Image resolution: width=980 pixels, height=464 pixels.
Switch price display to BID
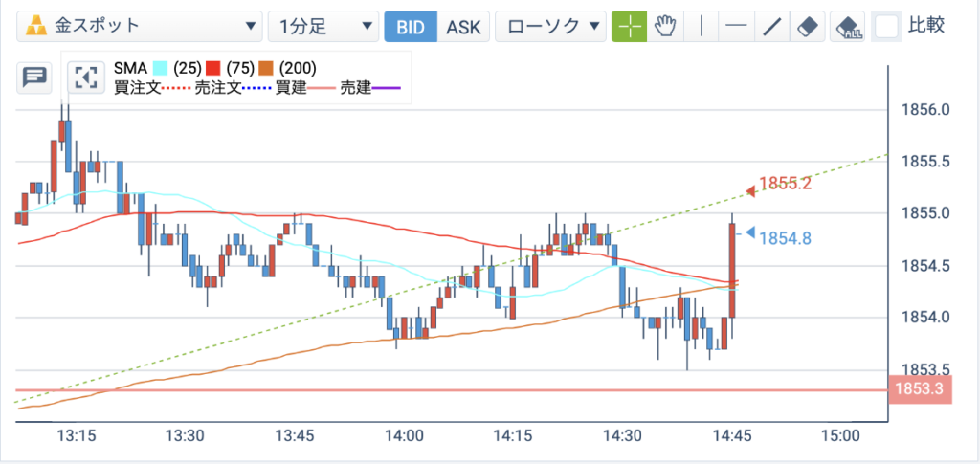[410, 27]
